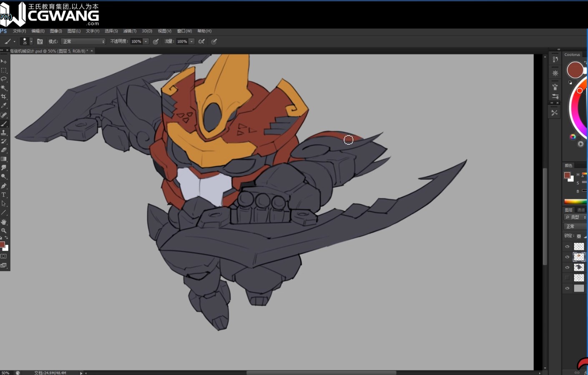
Task: Open the brush preset picker dropdown
Action: [x=31, y=42]
